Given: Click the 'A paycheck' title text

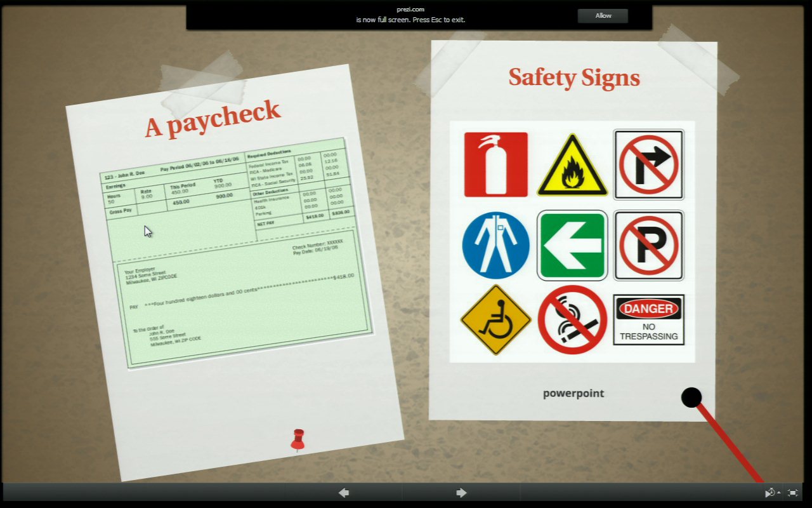Looking at the screenshot, I should [213, 119].
